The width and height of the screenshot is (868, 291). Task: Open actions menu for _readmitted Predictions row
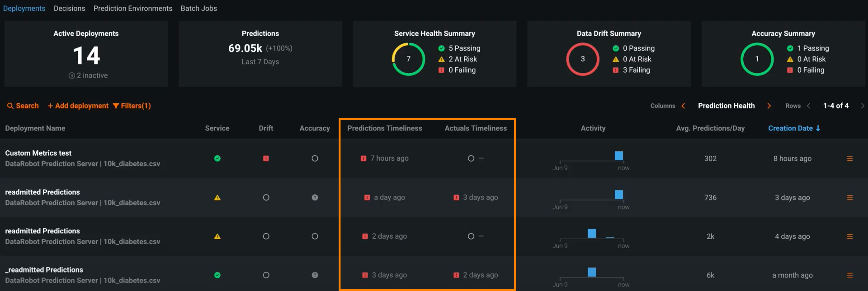tap(849, 275)
